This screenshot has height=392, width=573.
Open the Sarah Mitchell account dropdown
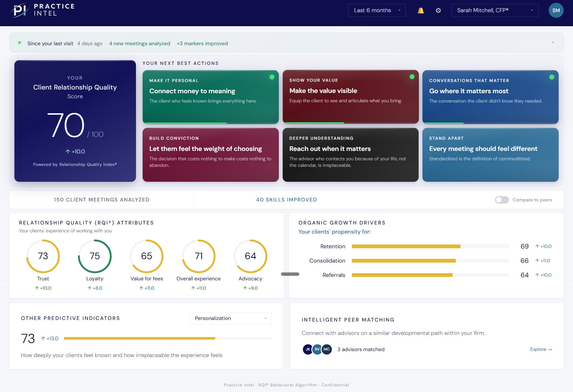[494, 10]
